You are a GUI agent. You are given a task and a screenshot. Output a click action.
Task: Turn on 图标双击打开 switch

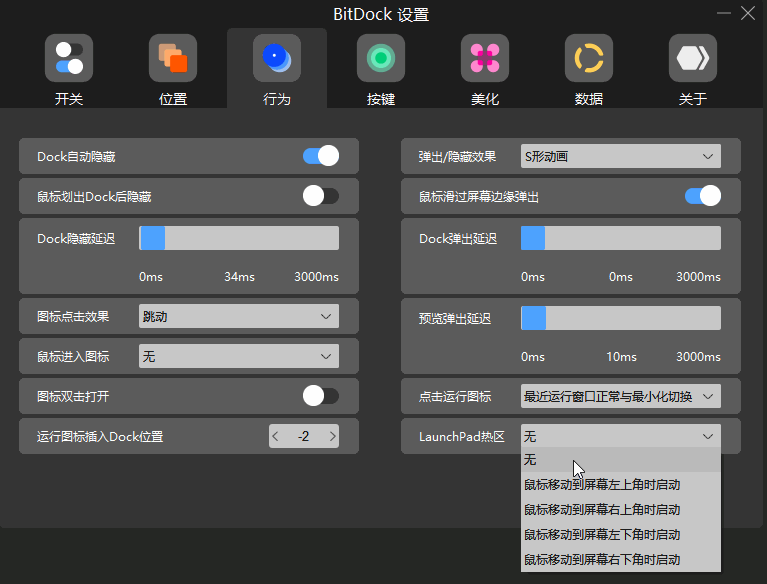click(x=321, y=396)
